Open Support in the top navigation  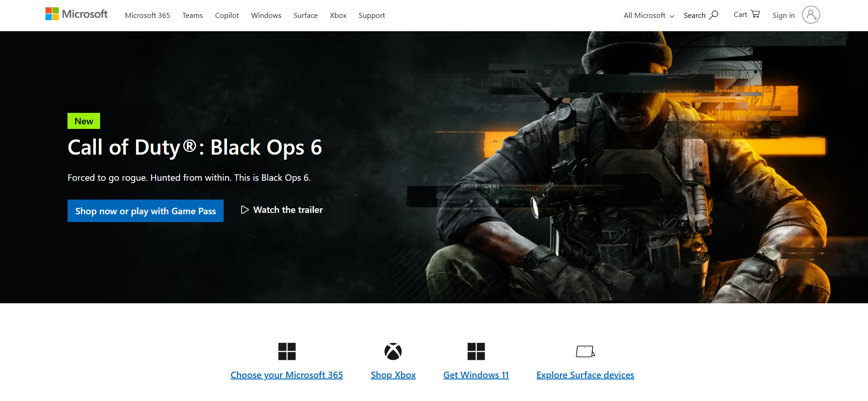(372, 16)
